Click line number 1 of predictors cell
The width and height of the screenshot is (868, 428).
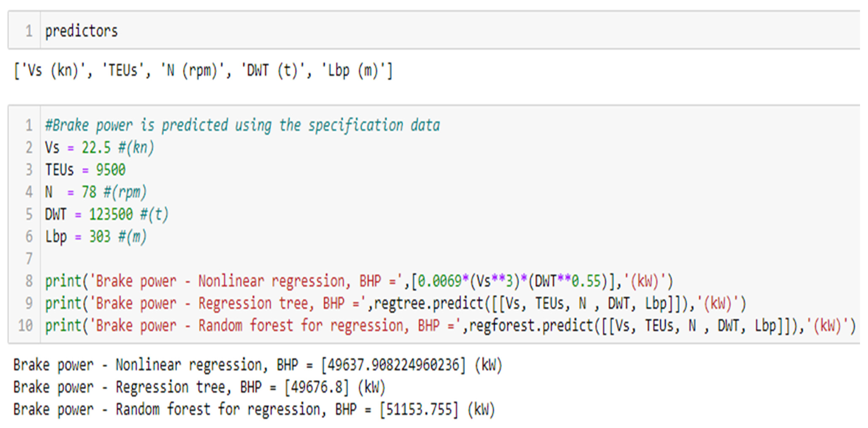pos(29,31)
